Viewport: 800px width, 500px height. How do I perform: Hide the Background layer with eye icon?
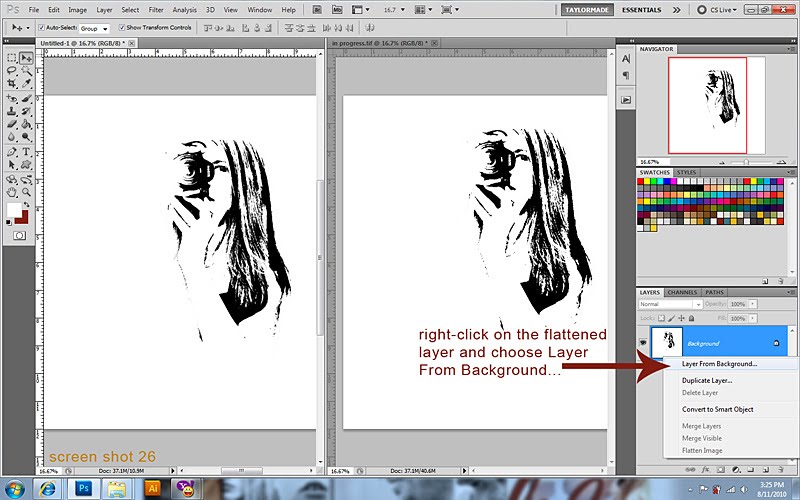pyautogui.click(x=643, y=342)
